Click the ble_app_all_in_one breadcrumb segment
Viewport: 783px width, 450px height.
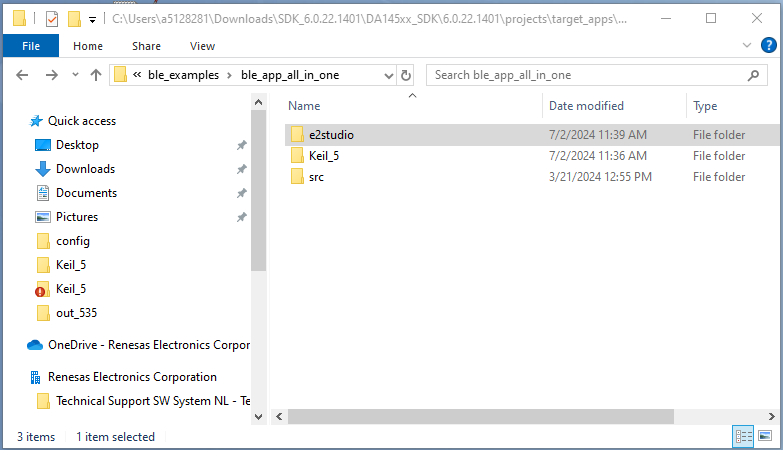point(290,75)
